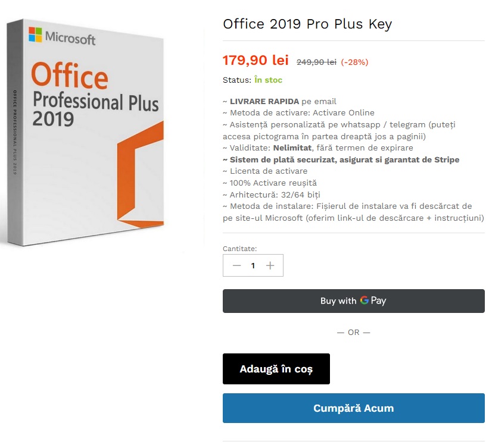Click the orange Office wordmark on box
Viewport: 489px width, 448px height.
pyautogui.click(x=70, y=77)
